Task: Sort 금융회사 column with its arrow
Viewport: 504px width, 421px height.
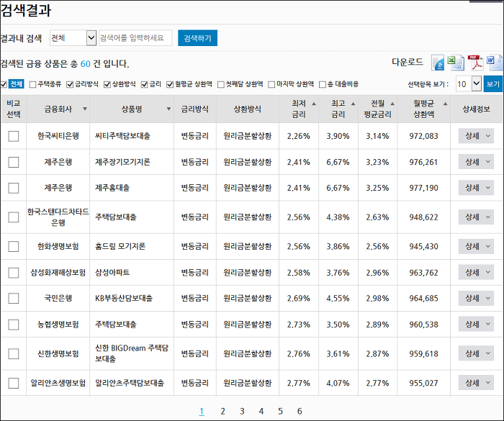Action: point(85,109)
